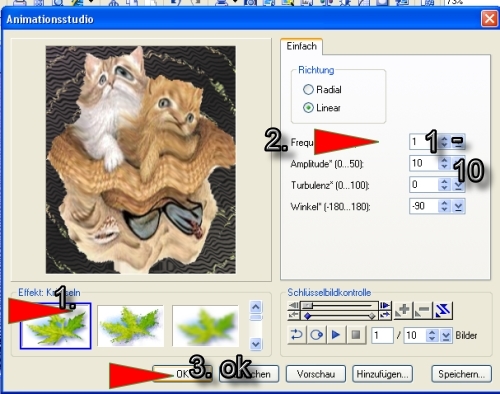Jump to the next frame arrow
Image resolution: width=500 pixels, height=394 pixels.
385,305
